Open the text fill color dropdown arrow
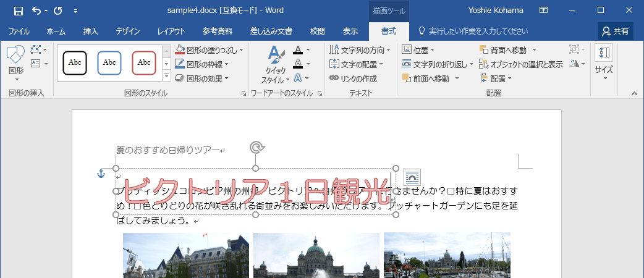This screenshot has height=278, width=644. (308, 50)
